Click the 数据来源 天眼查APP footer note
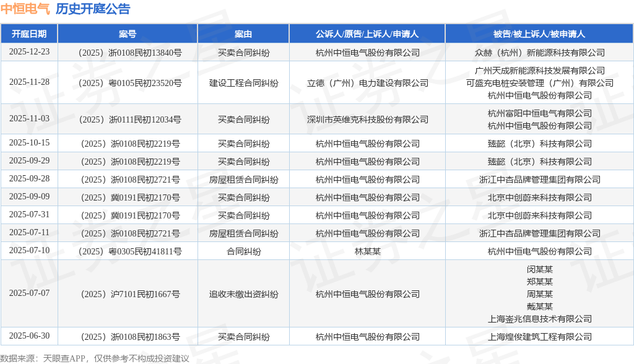 [x=95, y=358]
